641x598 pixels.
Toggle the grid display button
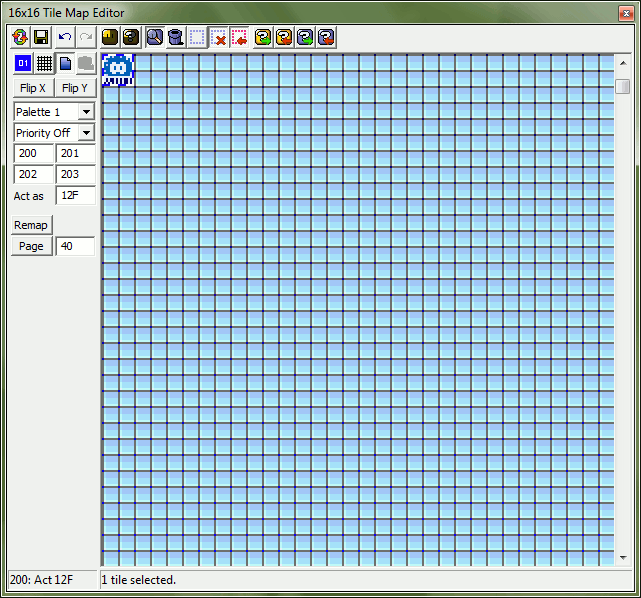pyautogui.click(x=44, y=63)
